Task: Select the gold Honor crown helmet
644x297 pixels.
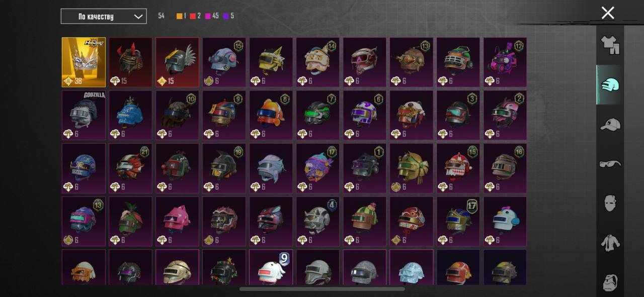Action: tap(84, 62)
